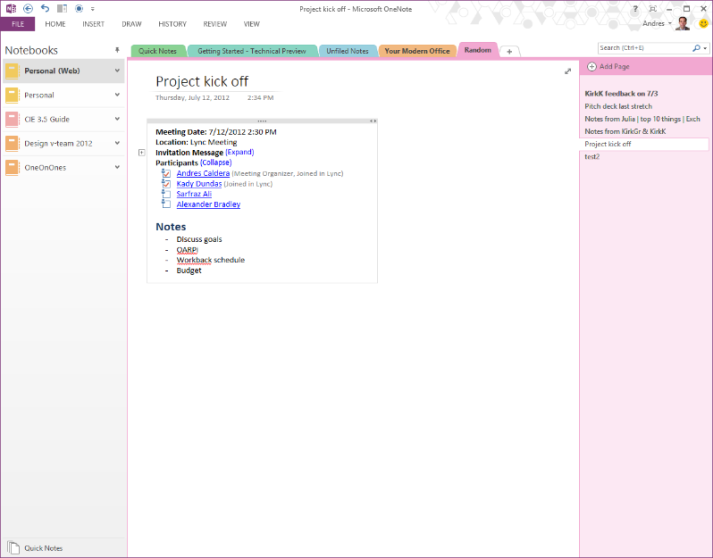Click the OneNote app icon in title bar

click(x=11, y=9)
